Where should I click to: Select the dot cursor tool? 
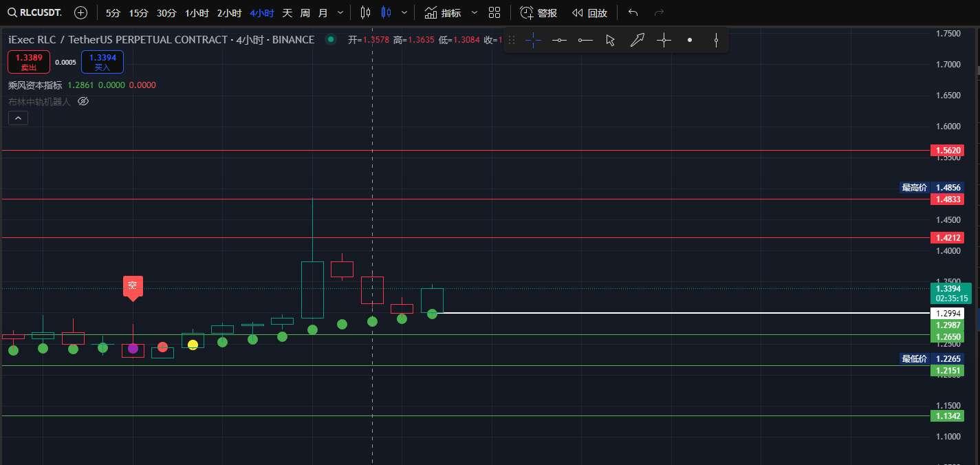[690, 41]
